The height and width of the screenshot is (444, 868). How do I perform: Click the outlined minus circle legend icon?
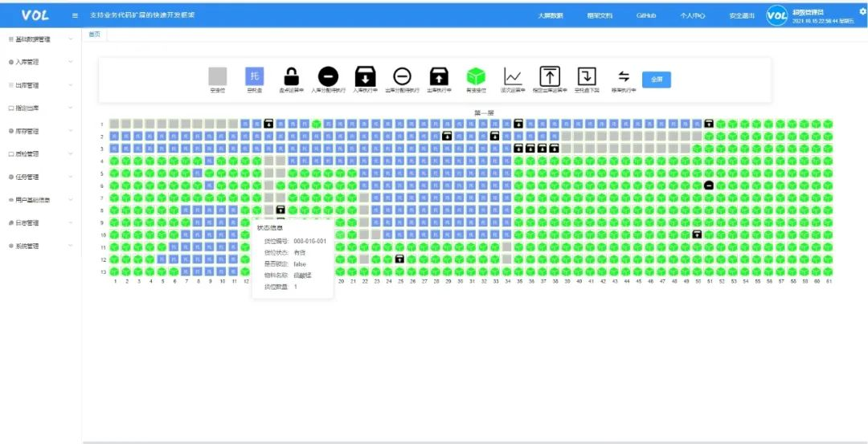[x=402, y=76]
